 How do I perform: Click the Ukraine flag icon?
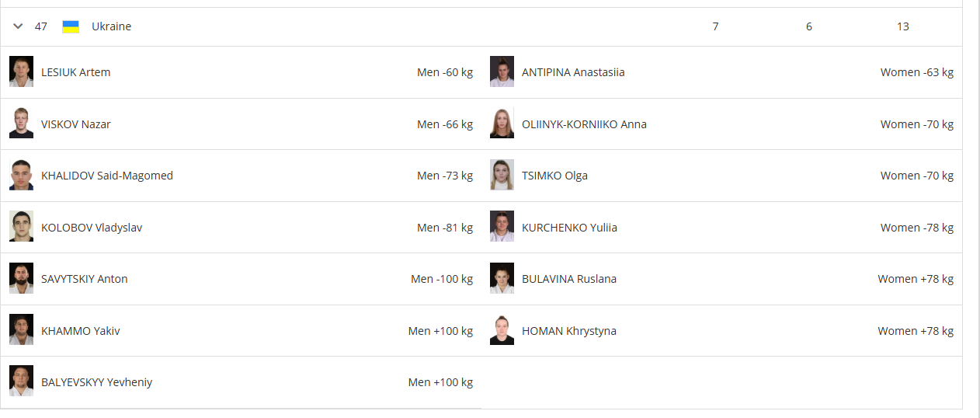click(x=71, y=26)
